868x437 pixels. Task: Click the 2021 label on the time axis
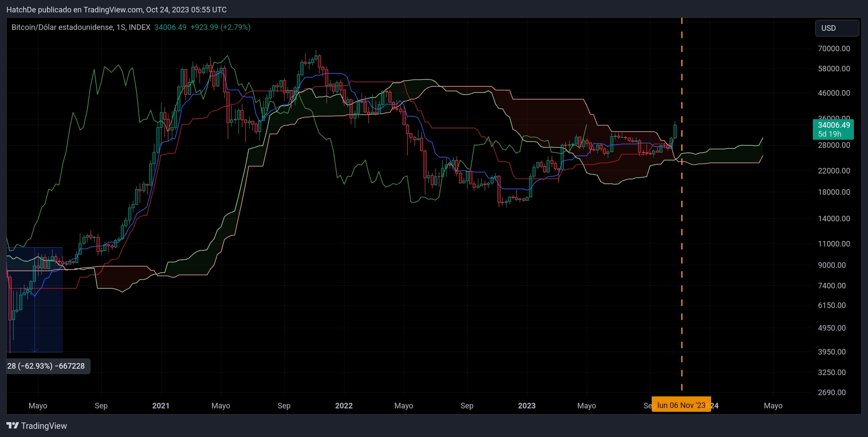click(x=161, y=406)
